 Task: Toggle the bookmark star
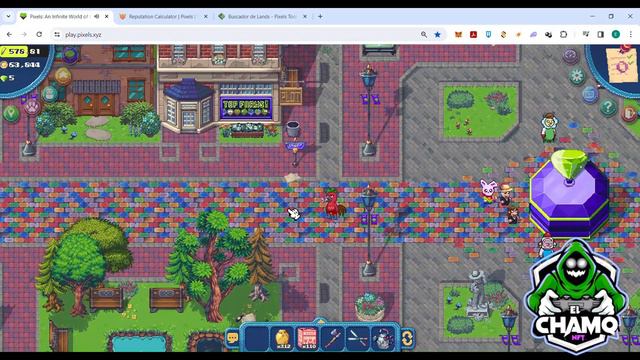click(438, 35)
